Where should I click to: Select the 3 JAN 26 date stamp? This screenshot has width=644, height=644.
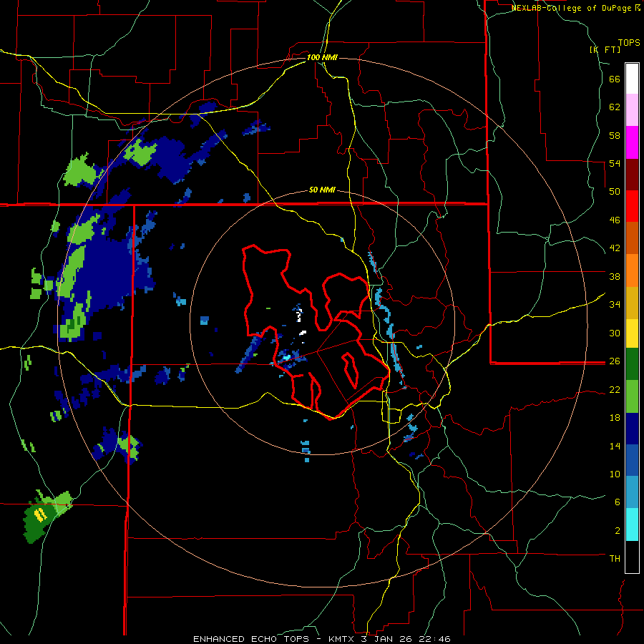pyautogui.click(x=387, y=639)
